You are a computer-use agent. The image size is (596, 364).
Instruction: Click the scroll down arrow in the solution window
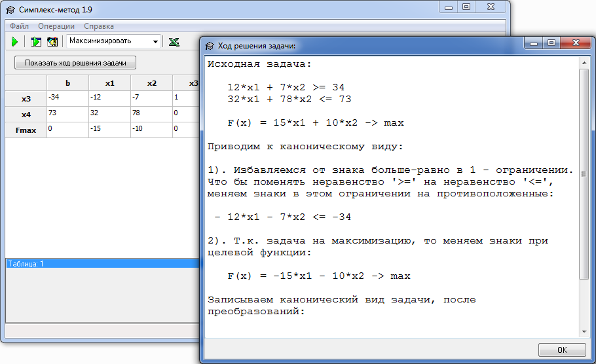coord(584,332)
